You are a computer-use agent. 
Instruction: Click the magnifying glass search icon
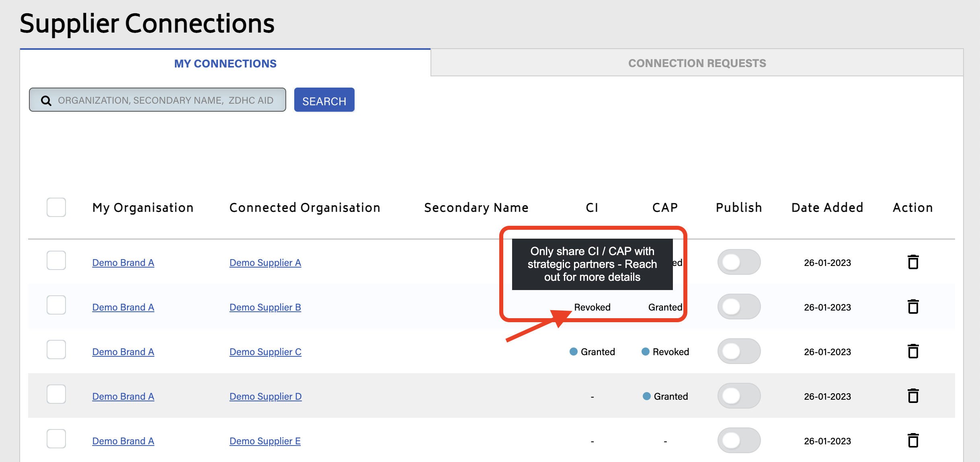47,100
